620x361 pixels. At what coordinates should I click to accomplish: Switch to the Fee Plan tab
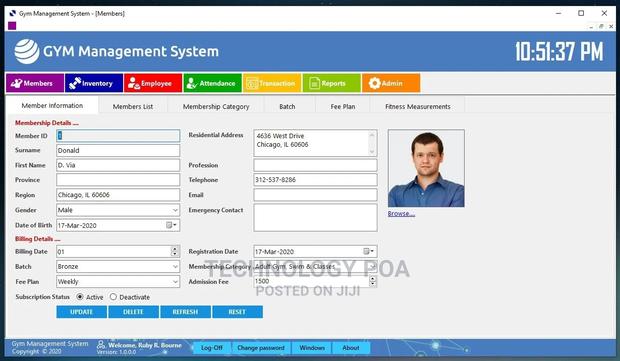pos(343,106)
